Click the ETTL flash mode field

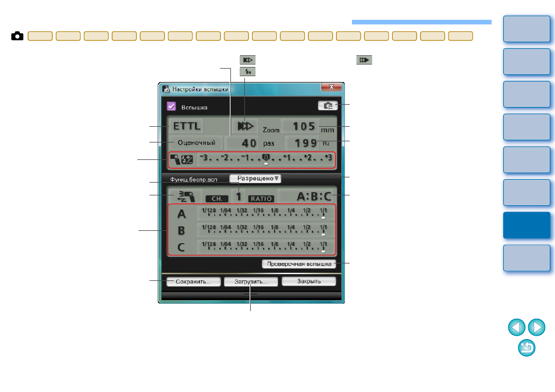pos(187,126)
